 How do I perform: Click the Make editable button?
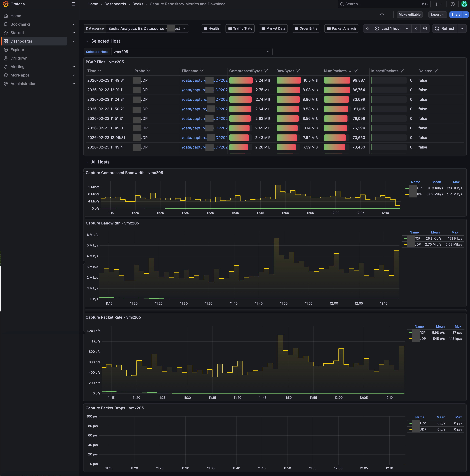[x=409, y=15]
